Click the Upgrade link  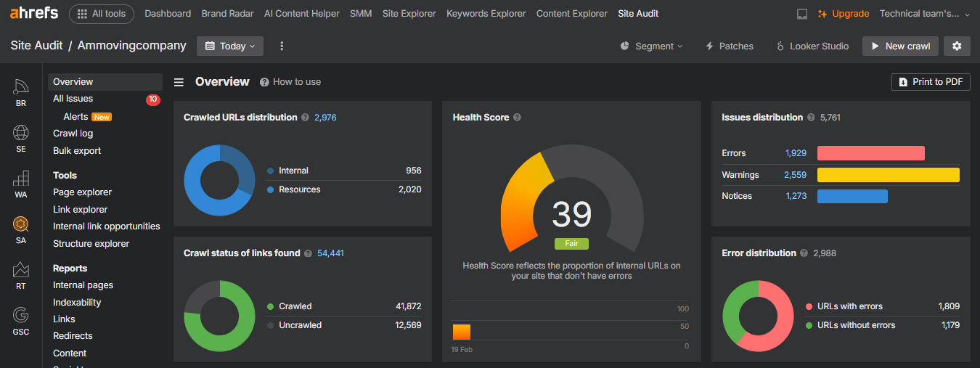(x=843, y=13)
